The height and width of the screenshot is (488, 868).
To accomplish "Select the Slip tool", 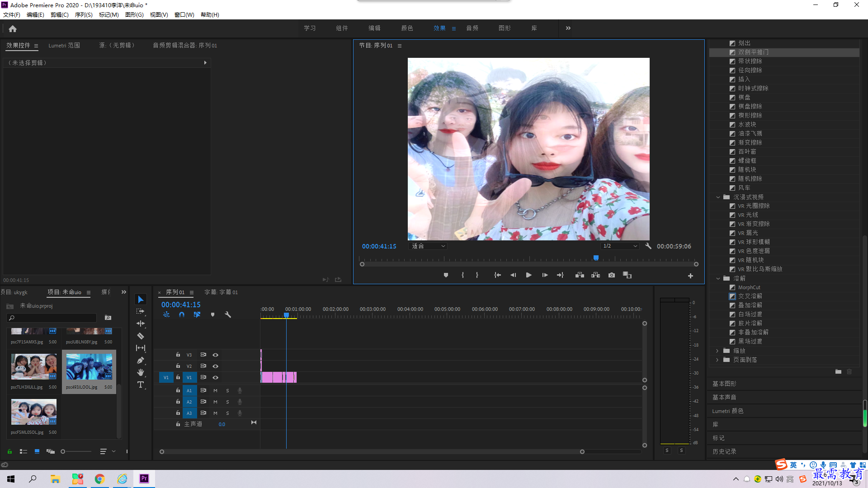I will [x=141, y=348].
